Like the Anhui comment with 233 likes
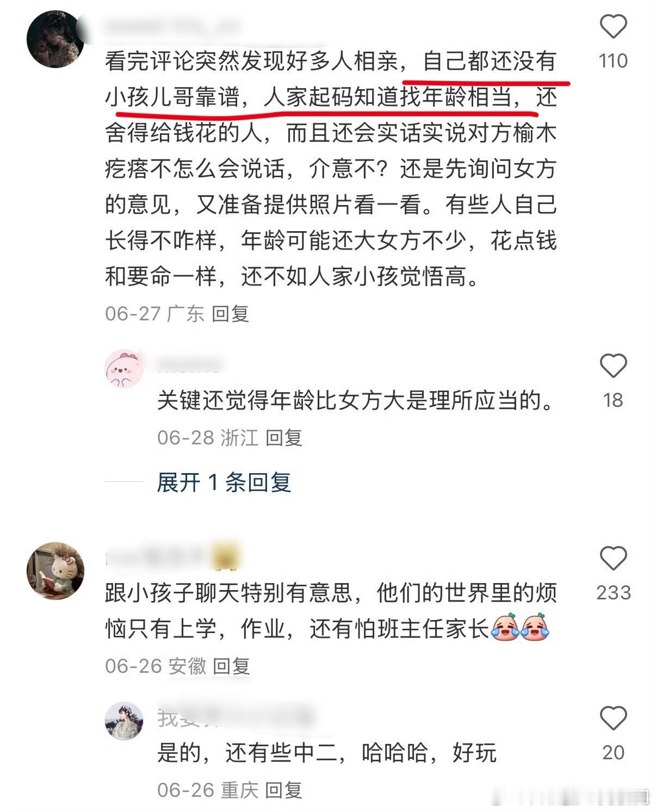656x812 pixels. (x=613, y=558)
